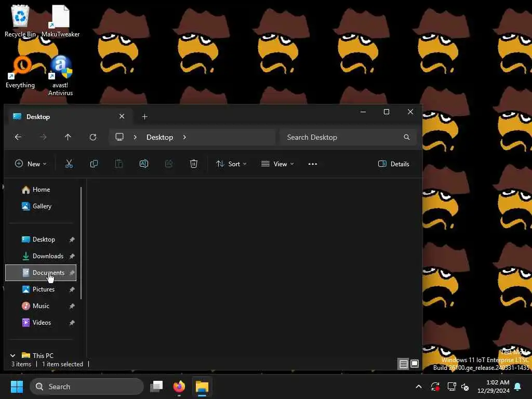This screenshot has width=532, height=399.
Task: Click the muted volume tray icon
Action: click(x=465, y=387)
